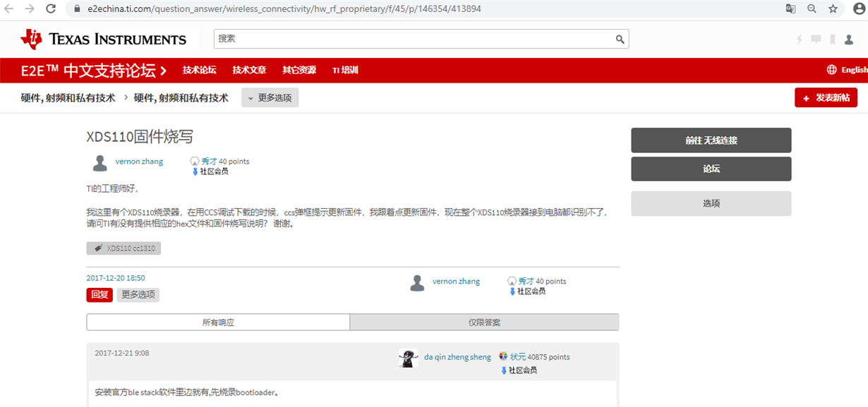Expand 更多选项 next to 回复
Image resolution: width=868 pixels, height=407 pixels.
click(138, 295)
